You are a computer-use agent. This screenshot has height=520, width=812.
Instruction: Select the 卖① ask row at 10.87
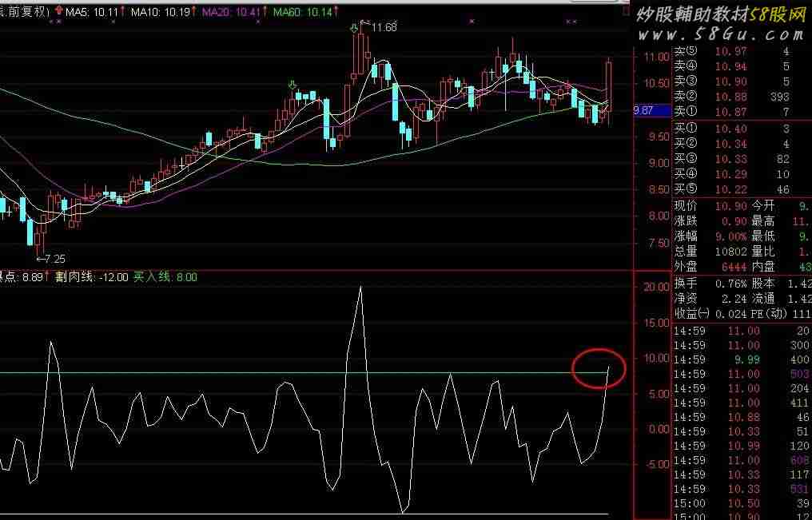(731, 111)
